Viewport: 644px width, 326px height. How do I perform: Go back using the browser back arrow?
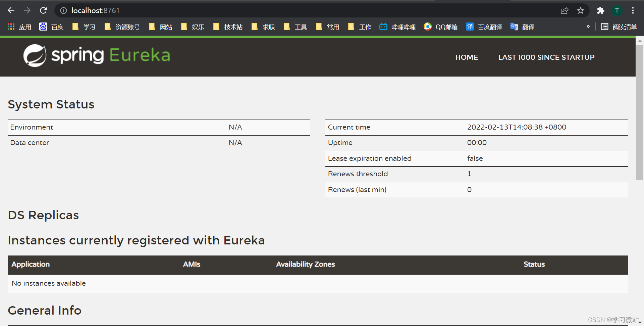(11, 10)
